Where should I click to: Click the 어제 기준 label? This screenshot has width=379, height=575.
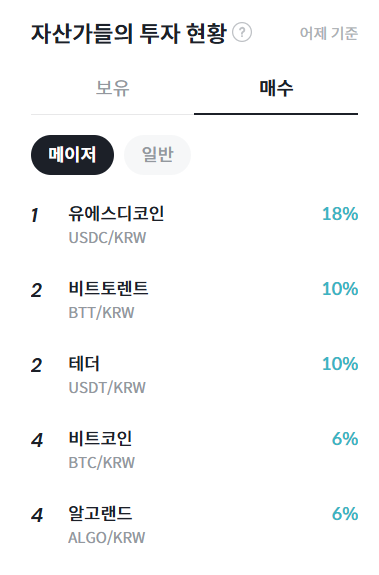coord(329,33)
